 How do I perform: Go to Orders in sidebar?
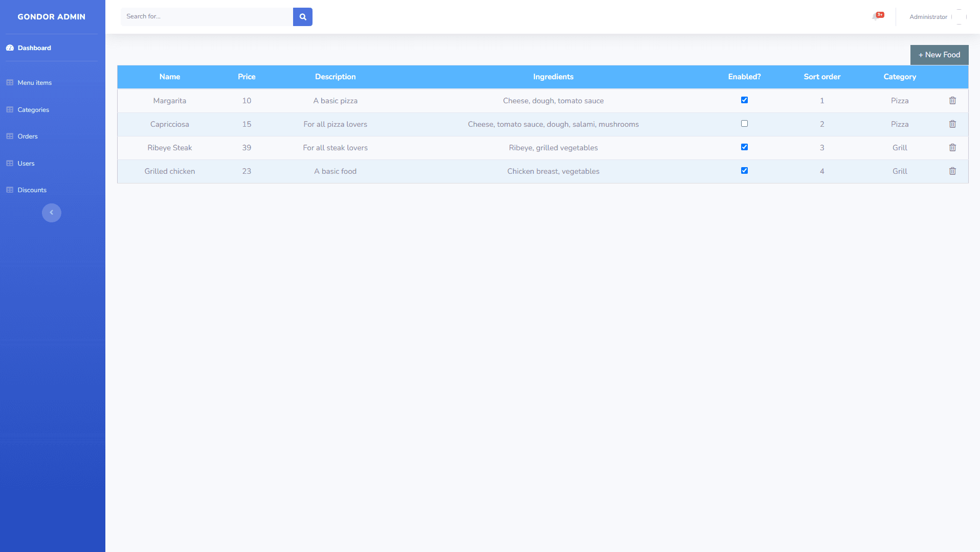coord(28,136)
